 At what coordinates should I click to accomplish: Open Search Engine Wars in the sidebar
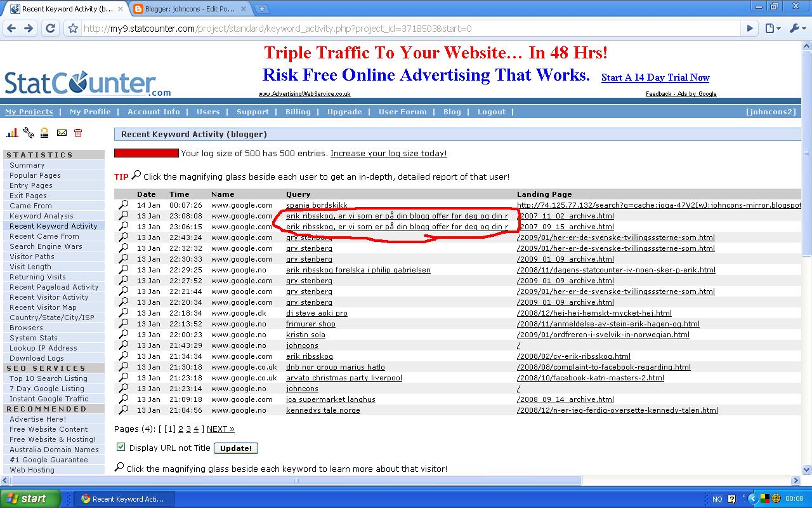click(x=46, y=246)
